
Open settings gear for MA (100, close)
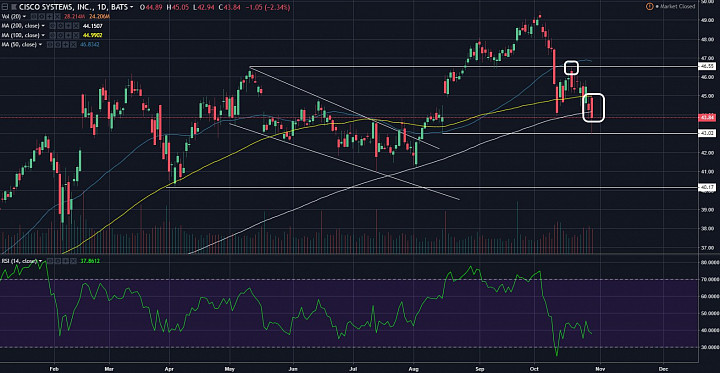pyautogui.click(x=60, y=35)
